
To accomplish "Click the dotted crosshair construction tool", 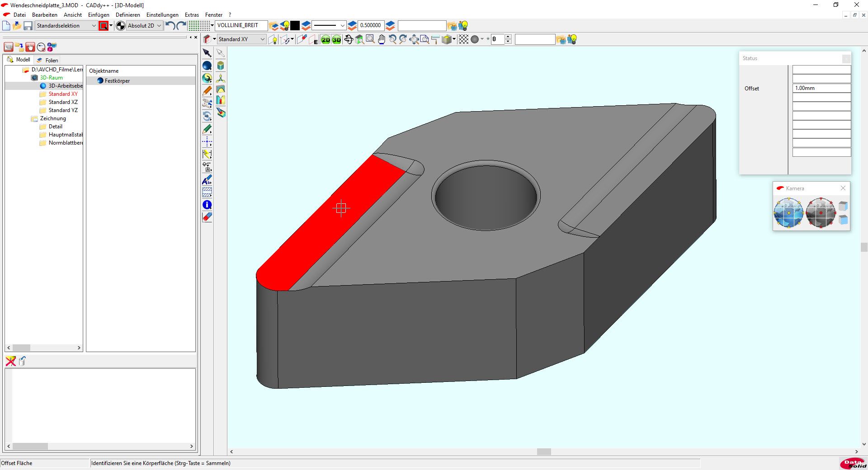I will tap(207, 142).
